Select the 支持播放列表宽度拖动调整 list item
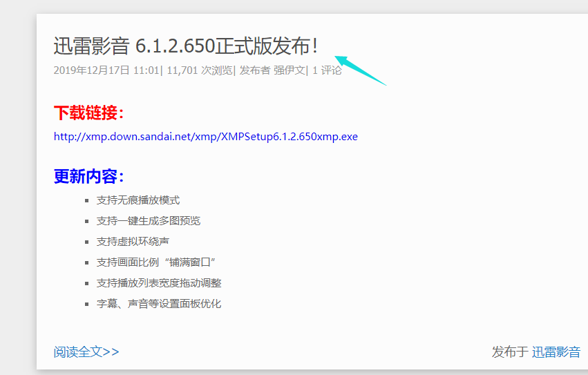This screenshot has width=588, height=375. (x=159, y=283)
